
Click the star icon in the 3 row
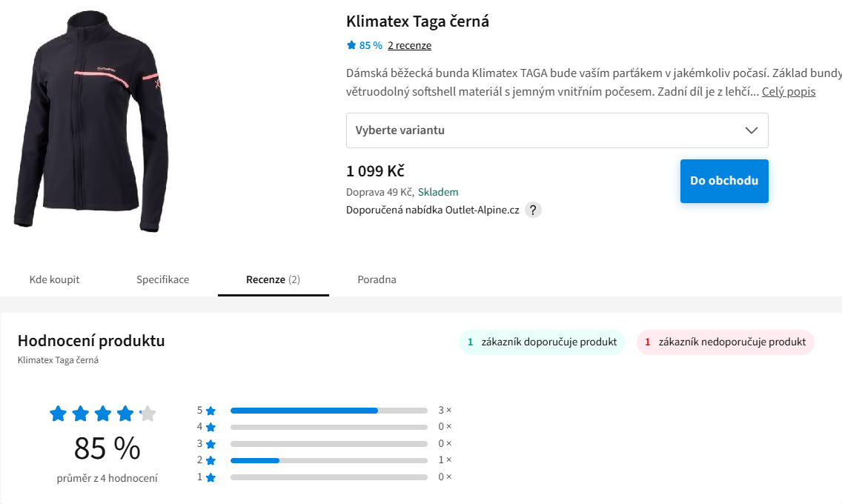coord(210,444)
